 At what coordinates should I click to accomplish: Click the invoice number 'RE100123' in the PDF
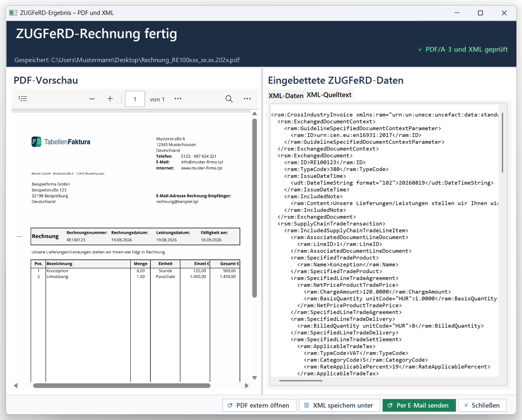(76, 240)
